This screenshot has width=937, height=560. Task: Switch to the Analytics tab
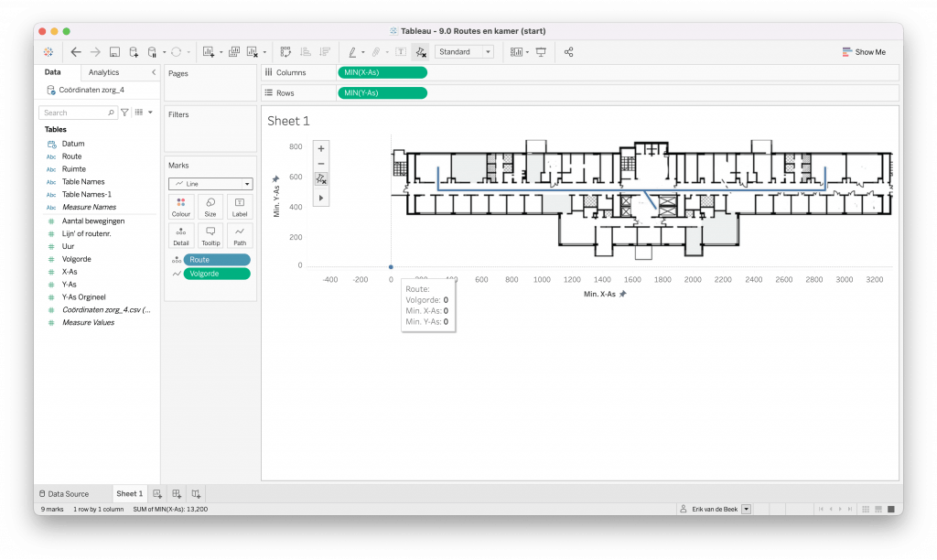click(103, 72)
